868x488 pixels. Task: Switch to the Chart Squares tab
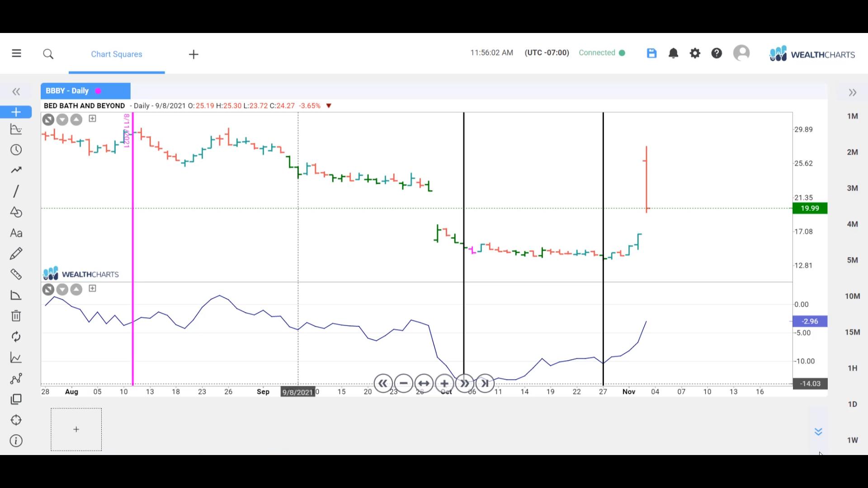point(117,54)
